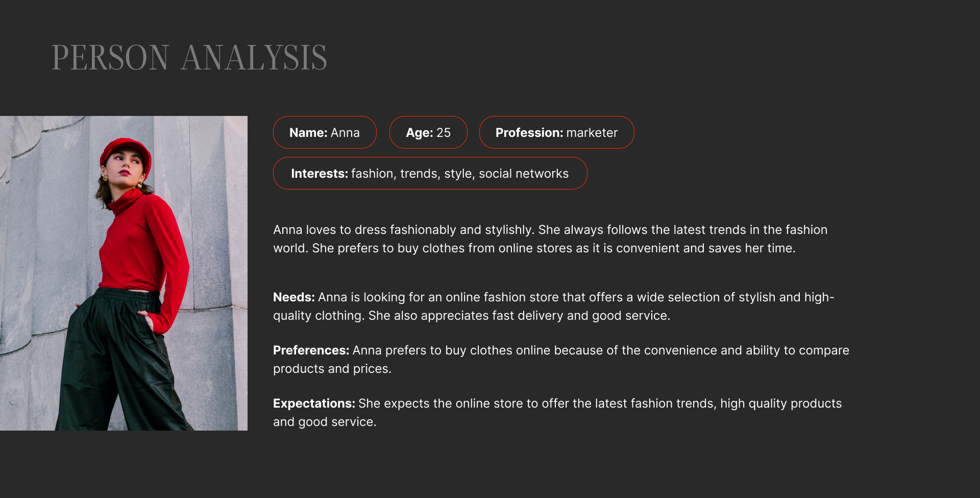Click the Interests pill listing fashion, trends

(x=430, y=174)
